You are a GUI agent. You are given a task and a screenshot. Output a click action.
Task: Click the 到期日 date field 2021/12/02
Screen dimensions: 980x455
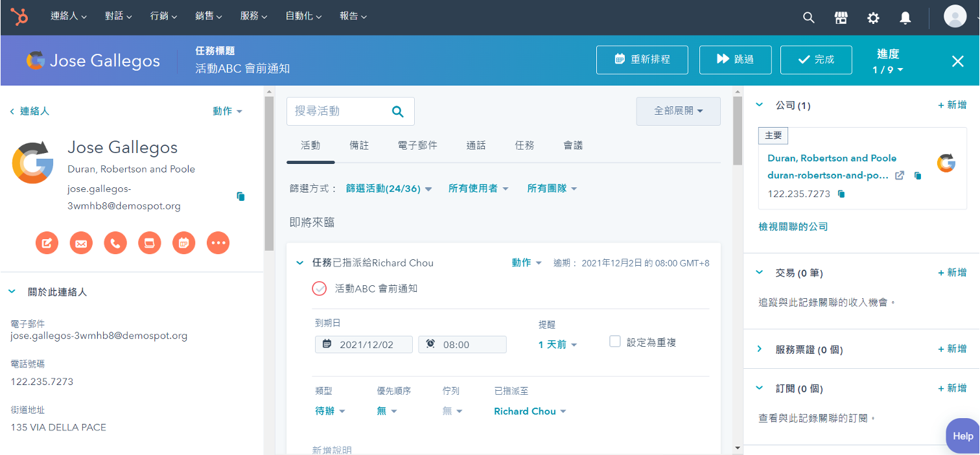364,345
